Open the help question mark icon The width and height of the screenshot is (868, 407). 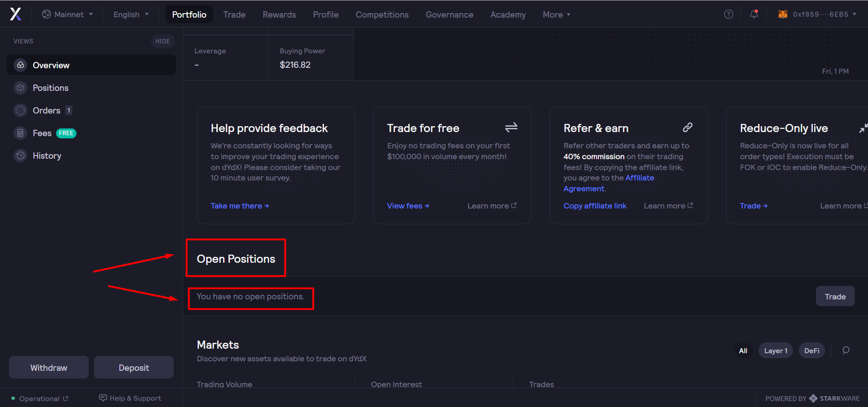point(728,14)
